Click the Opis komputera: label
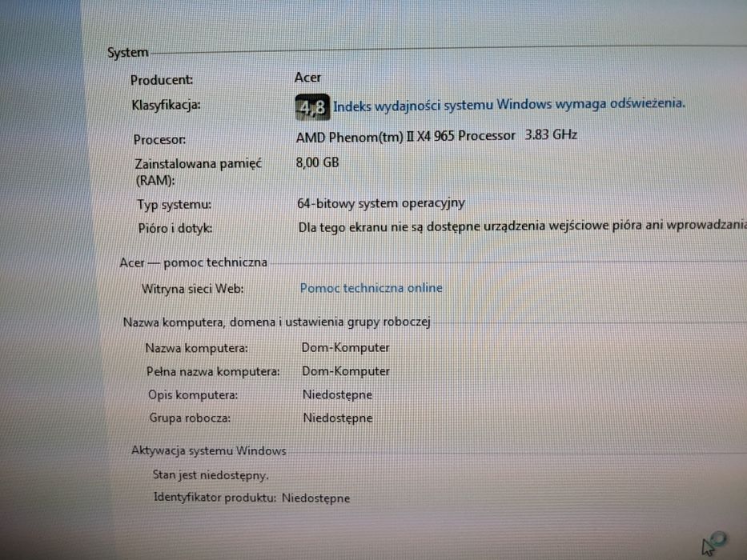 click(x=193, y=394)
